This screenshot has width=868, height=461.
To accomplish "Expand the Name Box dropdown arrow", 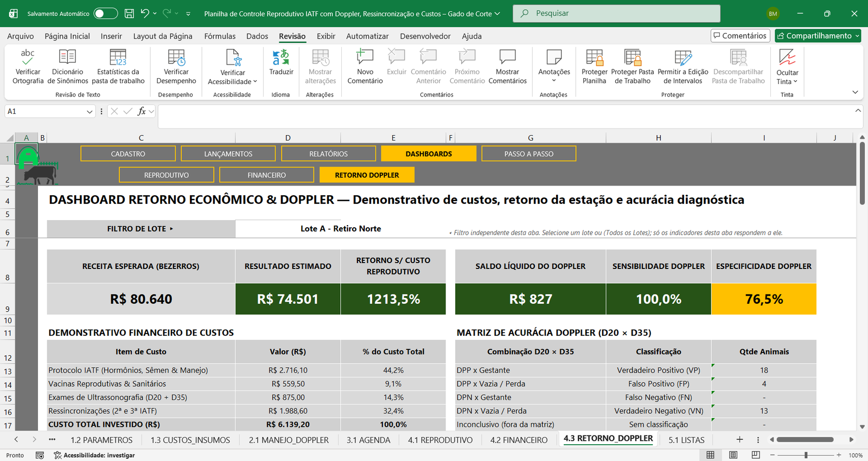I will click(x=90, y=112).
